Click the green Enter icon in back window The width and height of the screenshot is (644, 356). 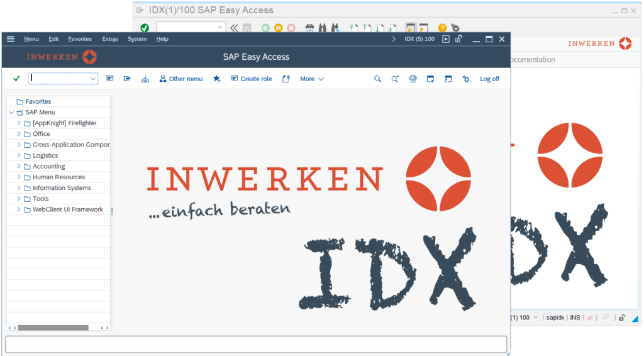145,28
